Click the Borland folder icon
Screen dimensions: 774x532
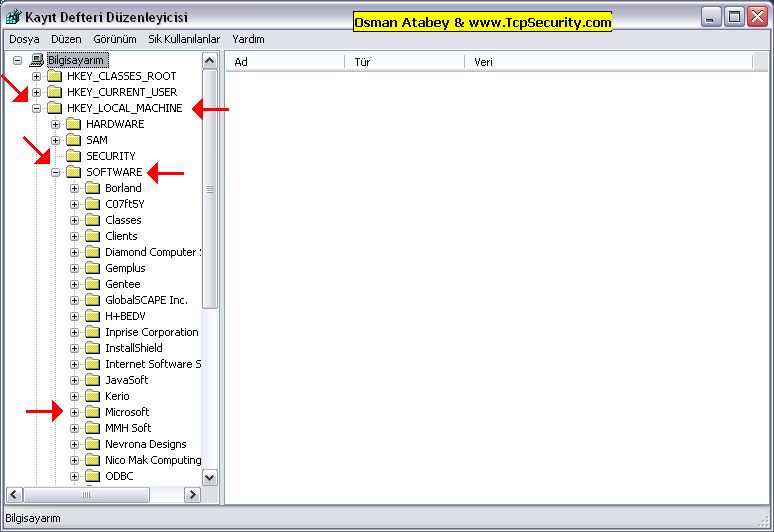(x=92, y=188)
